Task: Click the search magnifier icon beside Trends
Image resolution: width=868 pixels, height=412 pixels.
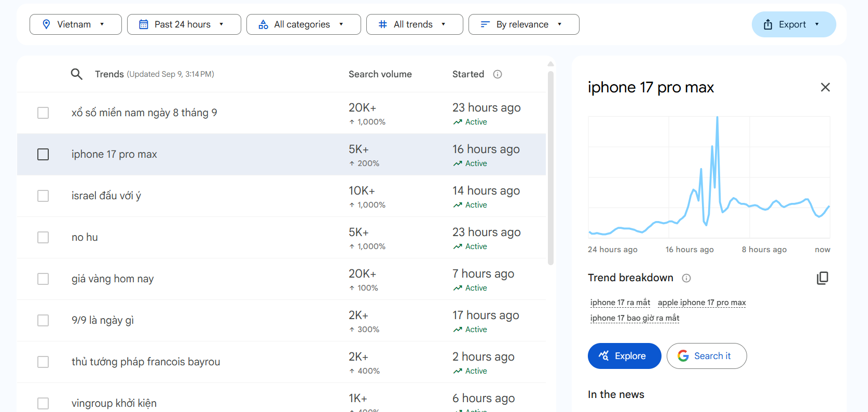Action: [x=76, y=74]
